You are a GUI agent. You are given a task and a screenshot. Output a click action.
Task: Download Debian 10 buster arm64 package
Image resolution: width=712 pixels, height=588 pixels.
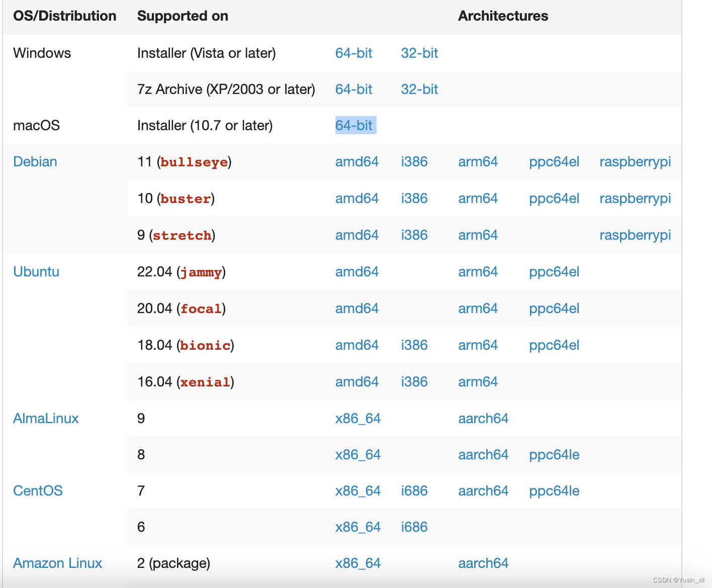[478, 199]
